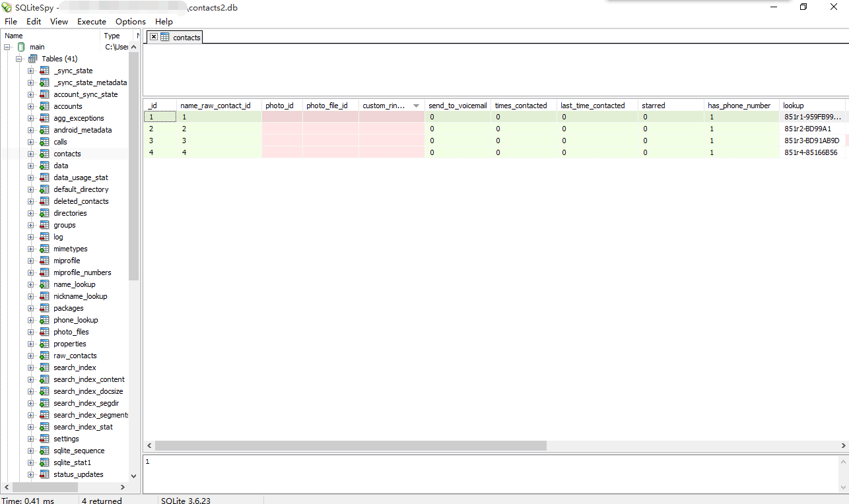Close the contacts tab with its X button
849x504 pixels.
pos(153,37)
